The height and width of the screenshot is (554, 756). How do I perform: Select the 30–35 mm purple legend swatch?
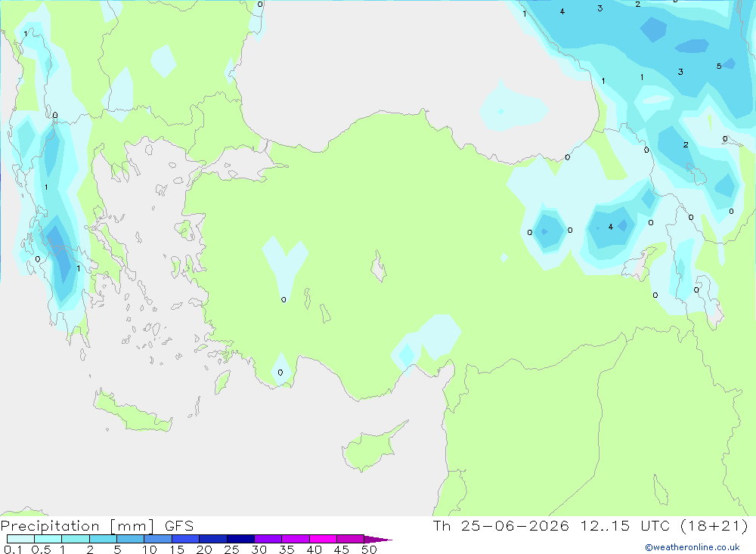pos(268,539)
